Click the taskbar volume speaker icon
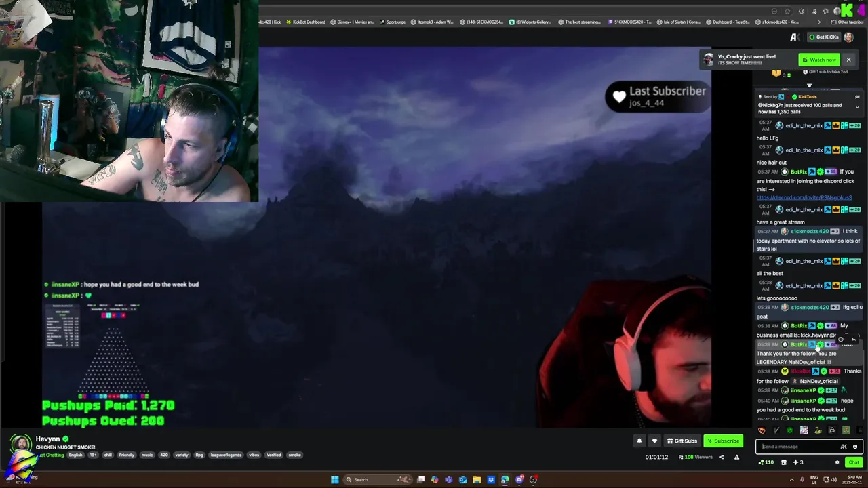 tap(834, 479)
